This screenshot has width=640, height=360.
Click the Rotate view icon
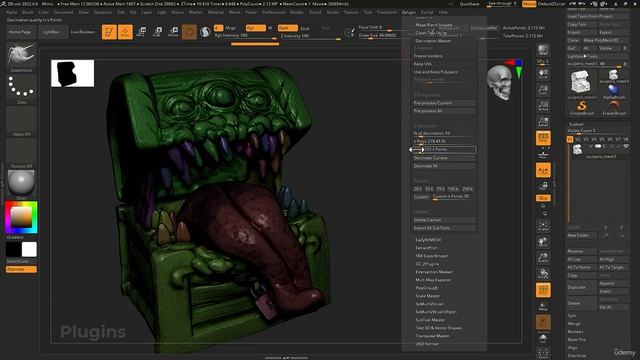pos(543,274)
